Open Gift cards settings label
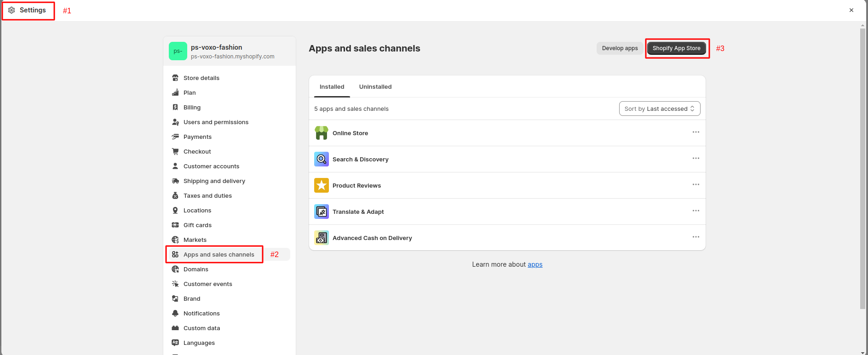 [x=198, y=225]
